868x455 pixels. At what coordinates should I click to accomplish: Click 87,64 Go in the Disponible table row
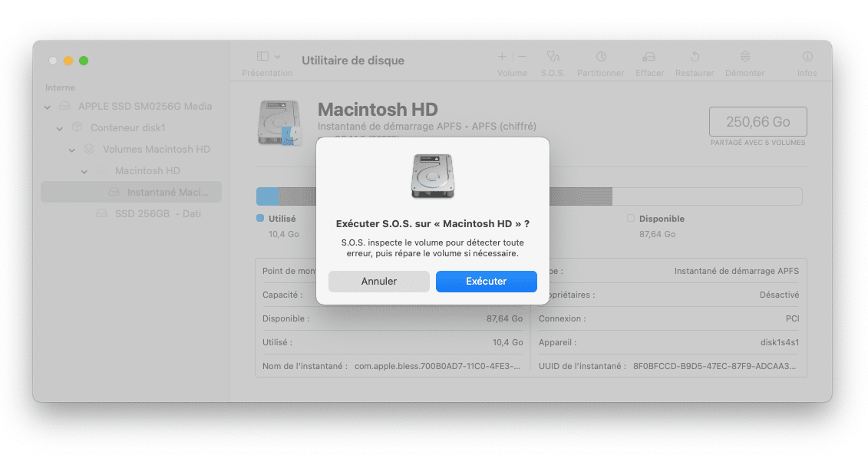click(504, 319)
